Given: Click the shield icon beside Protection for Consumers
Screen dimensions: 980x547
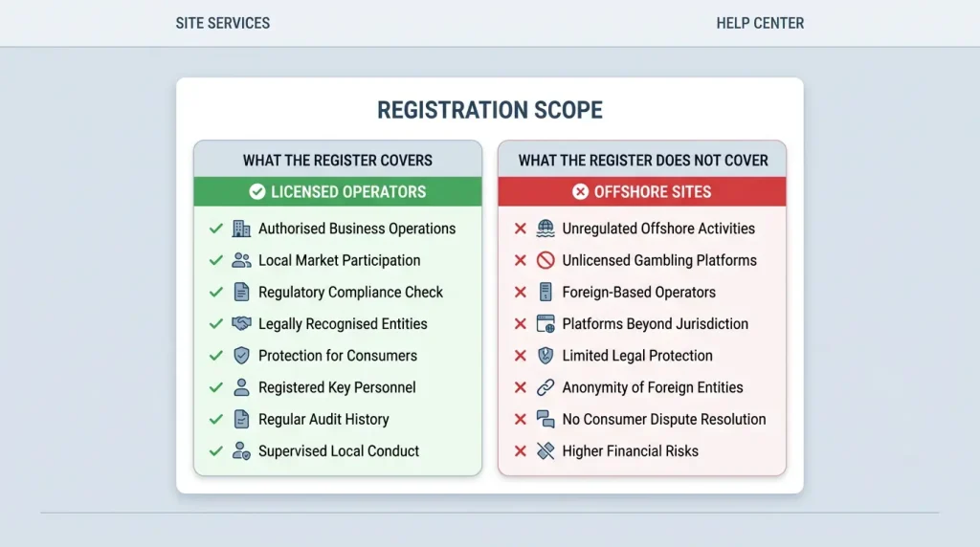Looking at the screenshot, I should (x=241, y=356).
